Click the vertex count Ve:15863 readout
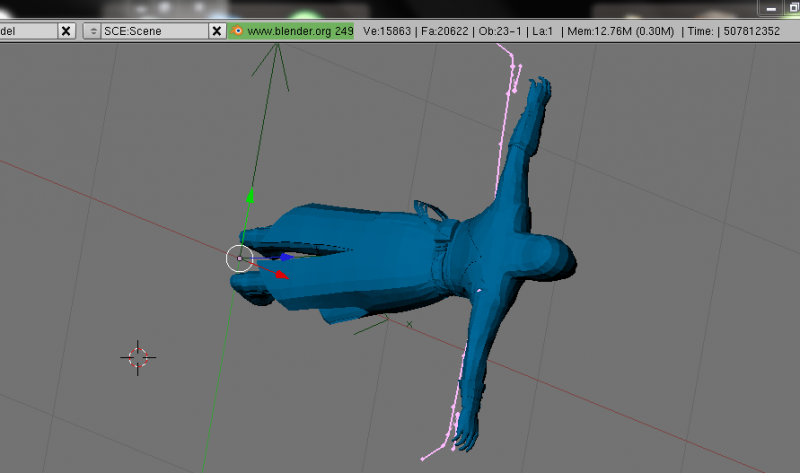 [x=392, y=31]
